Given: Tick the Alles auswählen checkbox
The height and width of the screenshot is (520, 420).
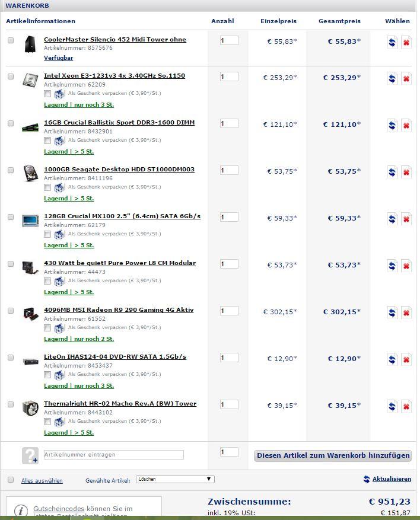Looking at the screenshot, I should pyautogui.click(x=11, y=480).
